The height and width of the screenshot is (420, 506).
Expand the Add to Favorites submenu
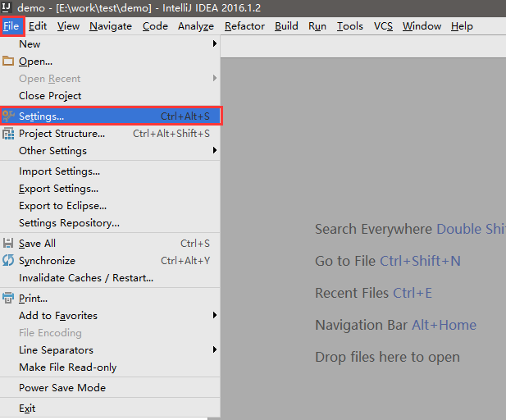pyautogui.click(x=215, y=316)
